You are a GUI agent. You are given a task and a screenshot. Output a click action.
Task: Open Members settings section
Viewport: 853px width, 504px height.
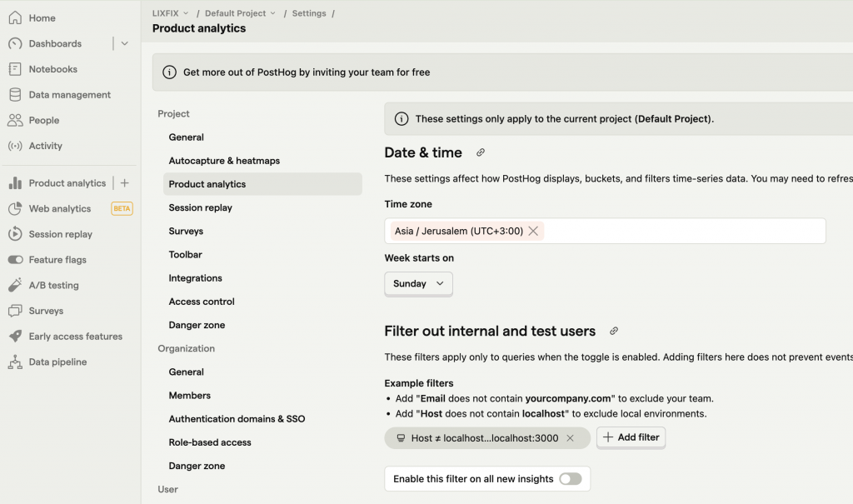pos(262,395)
